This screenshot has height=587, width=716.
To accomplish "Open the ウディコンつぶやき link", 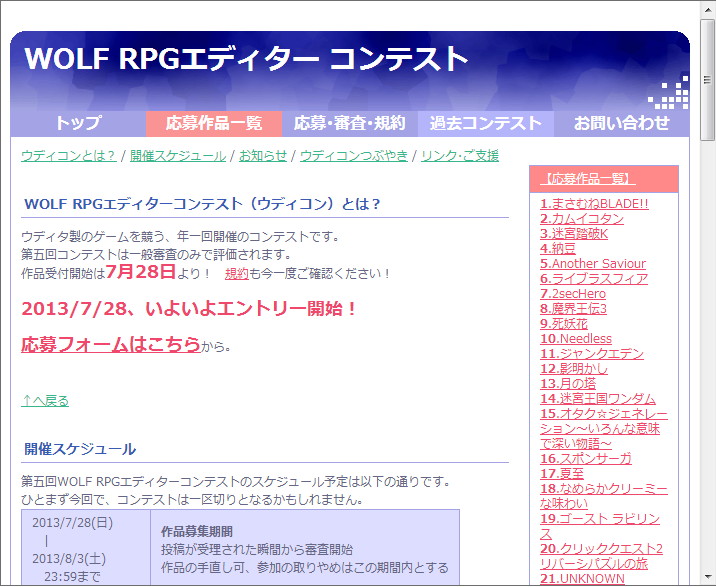I will pyautogui.click(x=353, y=156).
